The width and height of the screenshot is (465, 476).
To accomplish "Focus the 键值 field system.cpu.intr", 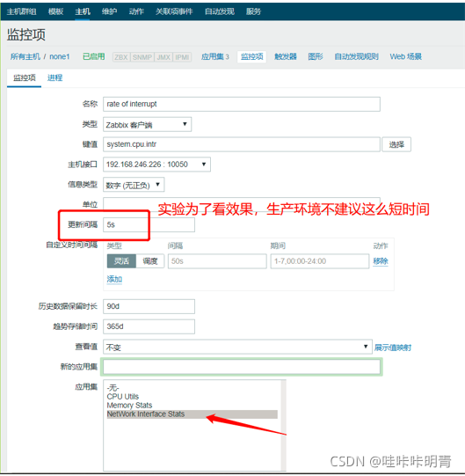I will coord(242,144).
